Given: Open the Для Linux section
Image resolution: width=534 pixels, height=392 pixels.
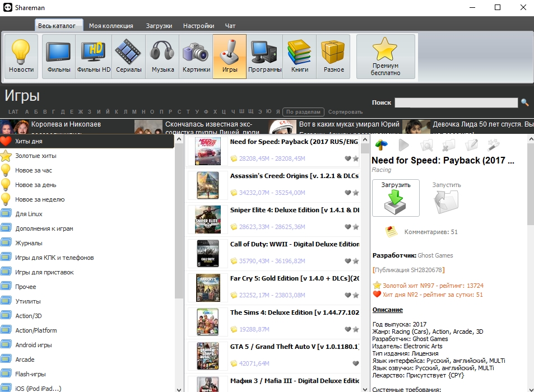Looking at the screenshot, I should (87, 214).
